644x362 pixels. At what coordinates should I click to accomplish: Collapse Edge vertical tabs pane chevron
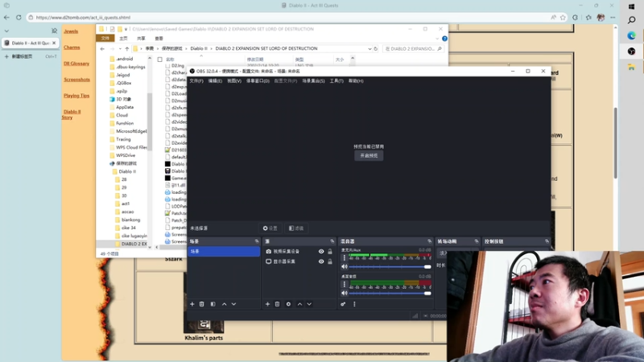(6, 31)
